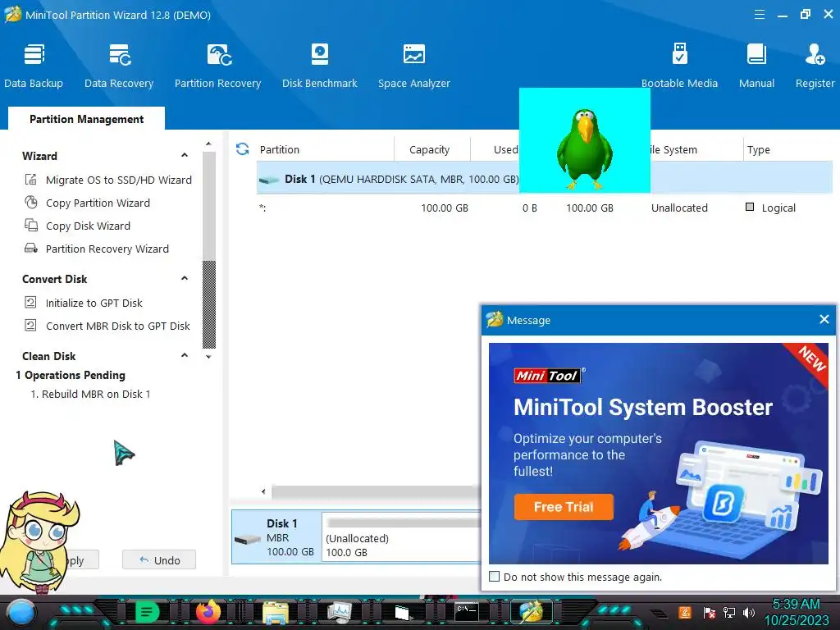Click the volume icon in system tray
The height and width of the screenshot is (630, 840).
[x=748, y=612]
